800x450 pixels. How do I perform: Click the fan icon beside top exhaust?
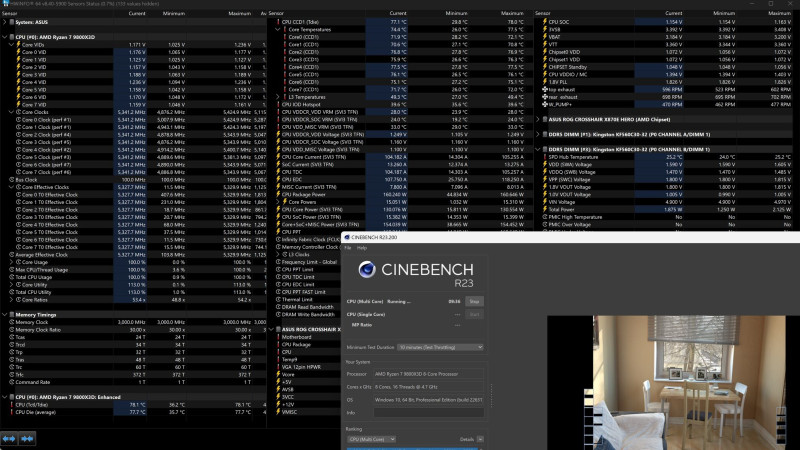tap(545, 89)
